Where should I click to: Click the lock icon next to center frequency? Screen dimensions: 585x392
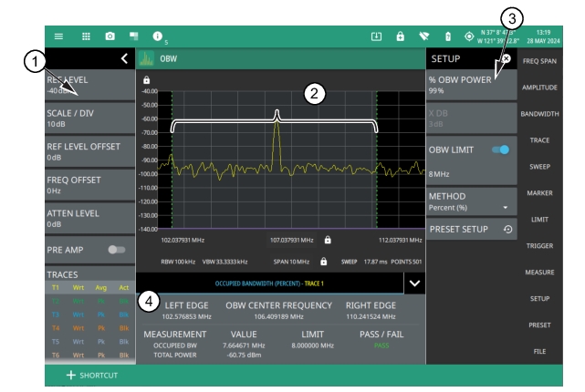(x=328, y=241)
